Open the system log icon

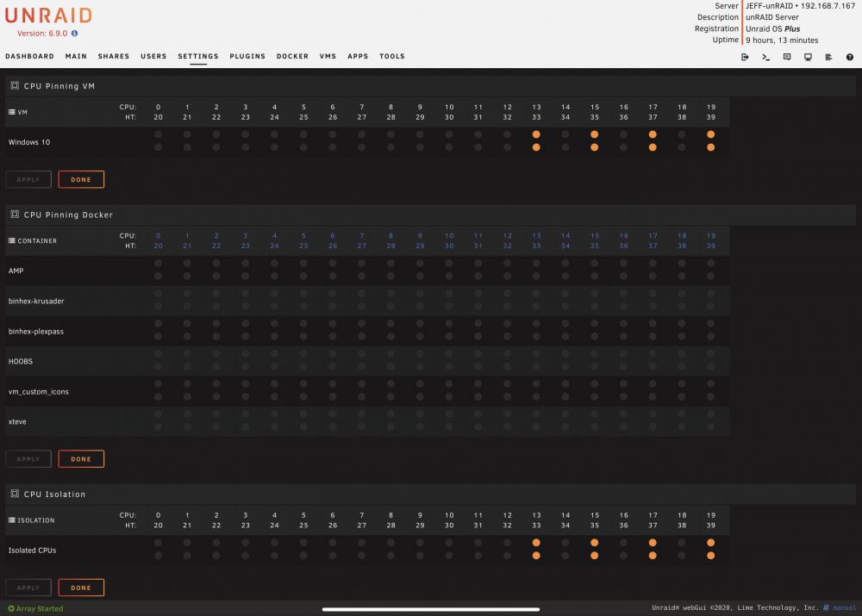(x=828, y=57)
